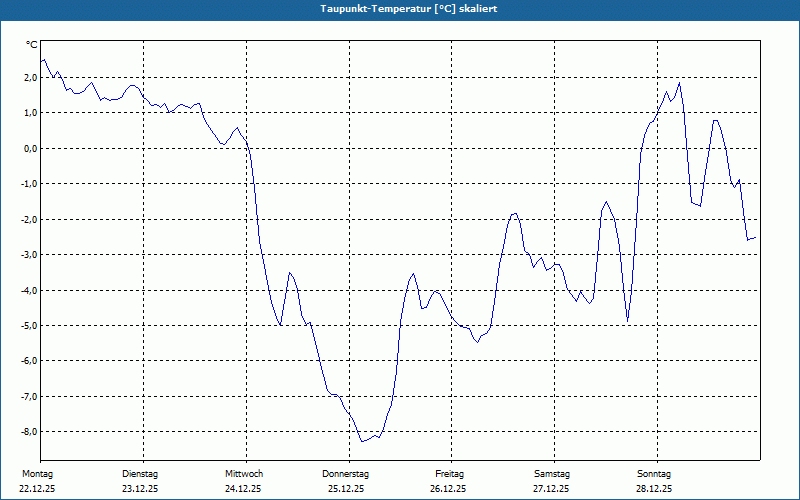Select the -6,0 y-axis label

coord(29,361)
